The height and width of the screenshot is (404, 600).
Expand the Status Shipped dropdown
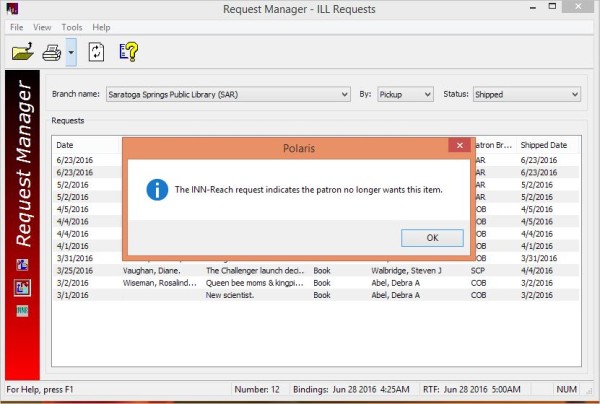(x=574, y=94)
